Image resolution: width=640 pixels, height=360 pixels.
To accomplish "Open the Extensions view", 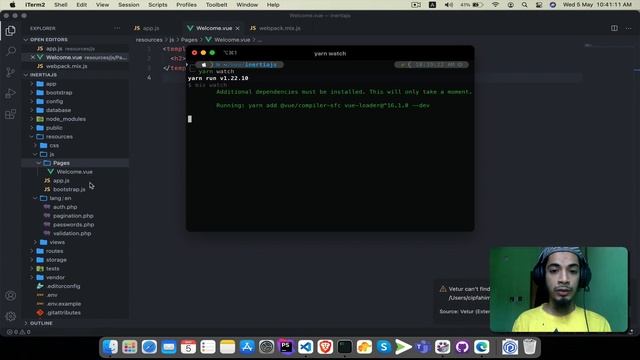I will (11, 114).
